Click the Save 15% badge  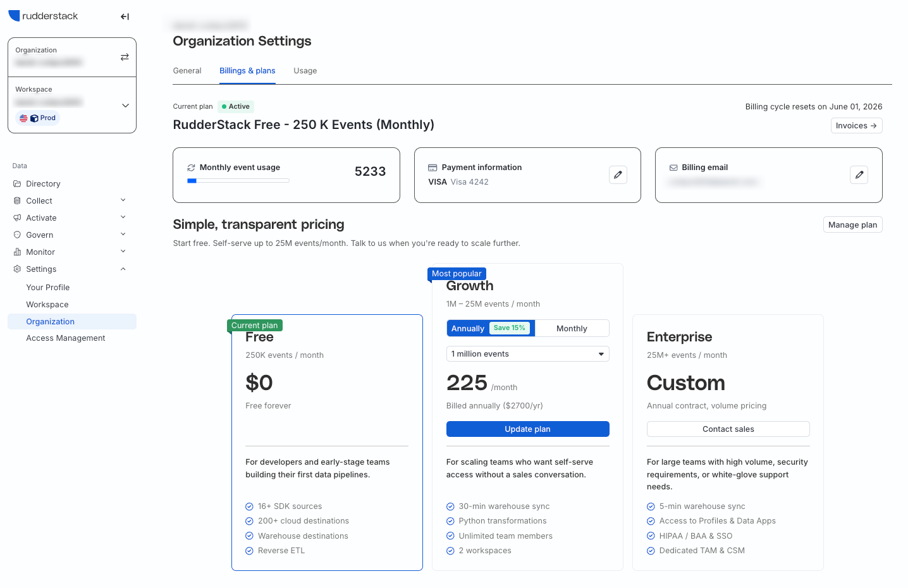coord(510,328)
